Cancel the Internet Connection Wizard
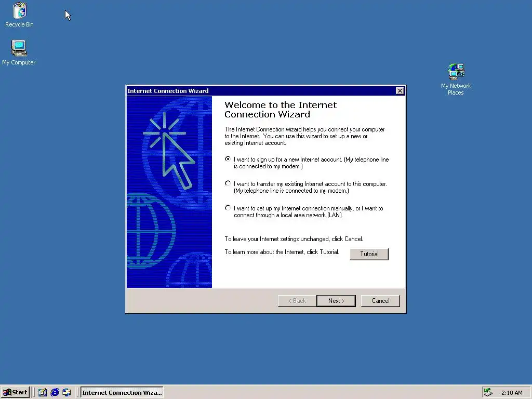The height and width of the screenshot is (399, 532). [x=380, y=301]
